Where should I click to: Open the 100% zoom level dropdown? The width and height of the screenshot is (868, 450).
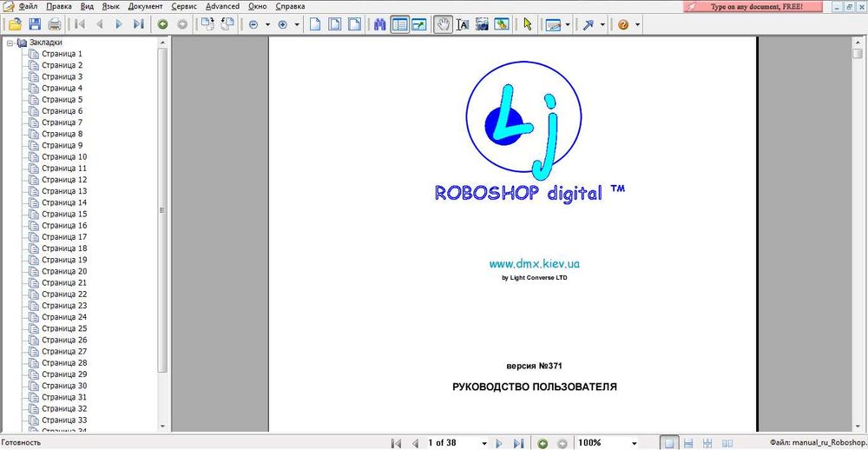pyautogui.click(x=634, y=443)
